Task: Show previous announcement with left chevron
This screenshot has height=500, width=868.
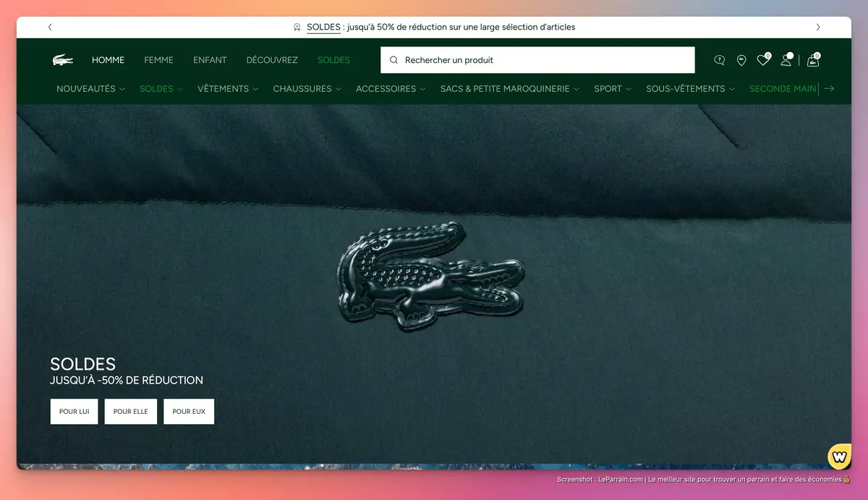Action: tap(50, 27)
